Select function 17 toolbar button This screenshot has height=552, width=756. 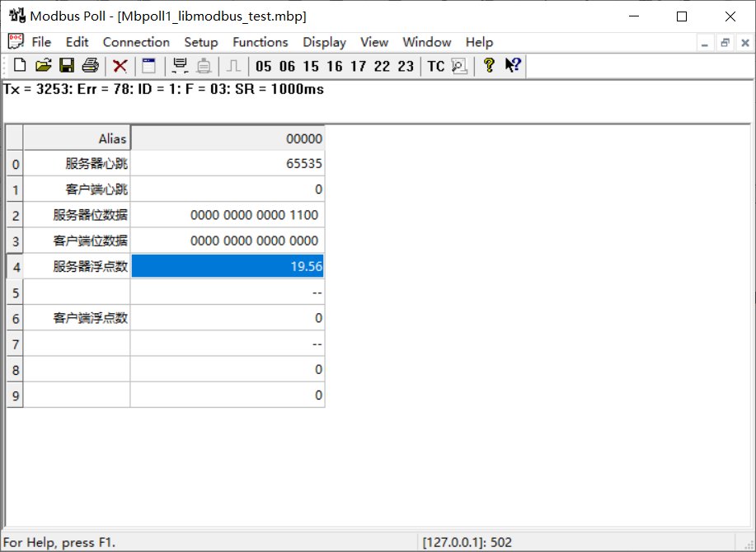(359, 66)
